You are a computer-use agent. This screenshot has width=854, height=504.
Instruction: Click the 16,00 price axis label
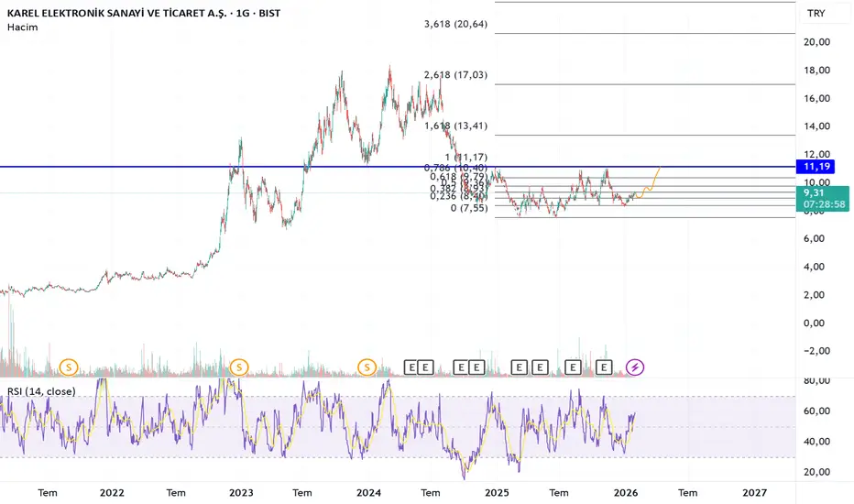[x=817, y=99]
